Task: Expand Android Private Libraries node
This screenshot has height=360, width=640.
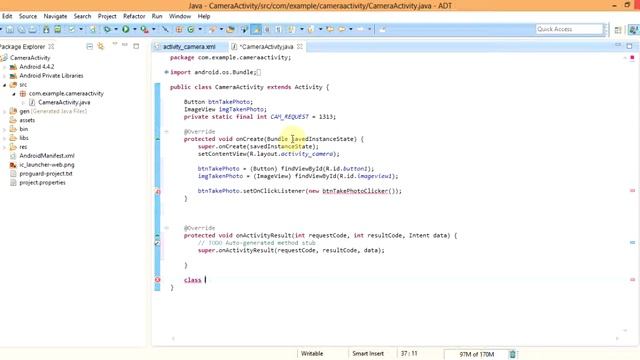Action: (x=4, y=76)
